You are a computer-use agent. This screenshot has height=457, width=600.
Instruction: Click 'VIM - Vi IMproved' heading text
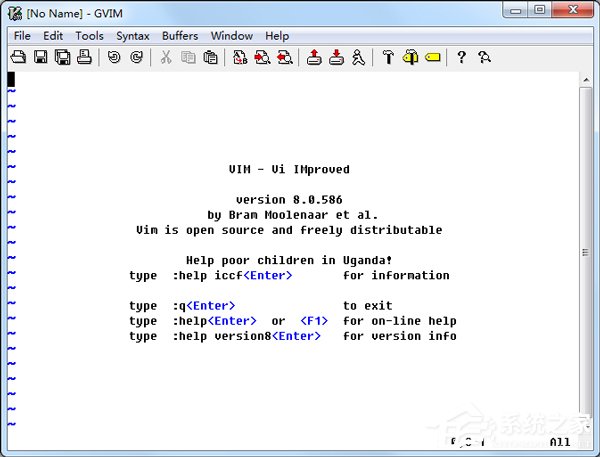point(289,169)
